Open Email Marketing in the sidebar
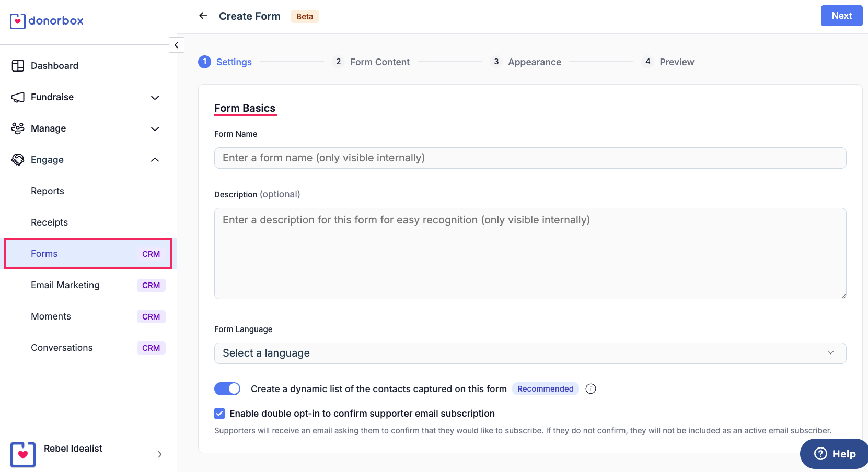The image size is (868, 472). pos(88,285)
